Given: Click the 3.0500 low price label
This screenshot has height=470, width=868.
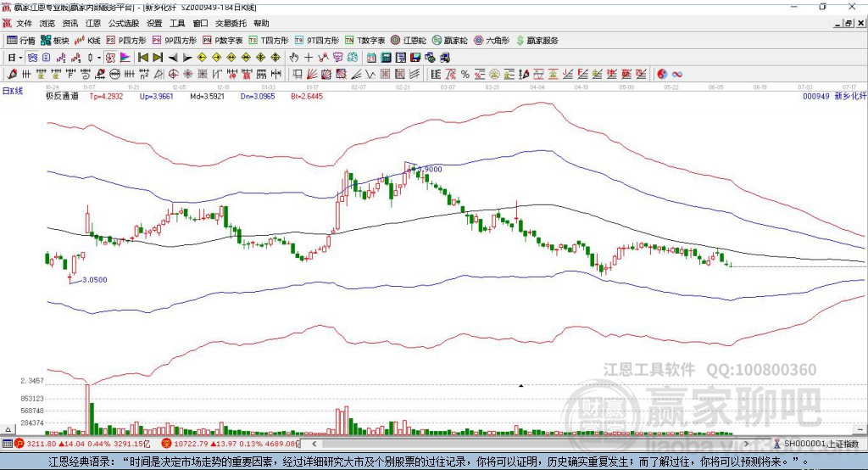Looking at the screenshot, I should 95,280.
